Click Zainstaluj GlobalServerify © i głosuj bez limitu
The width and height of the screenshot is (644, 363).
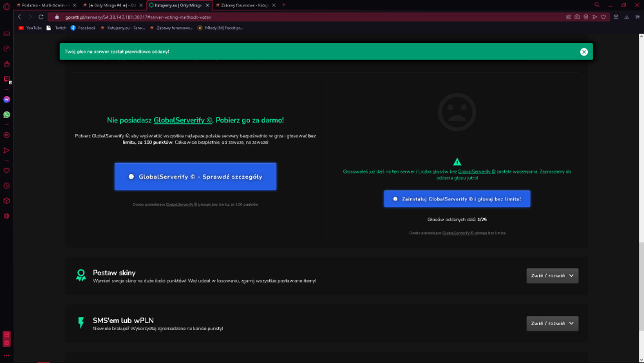pos(457,199)
